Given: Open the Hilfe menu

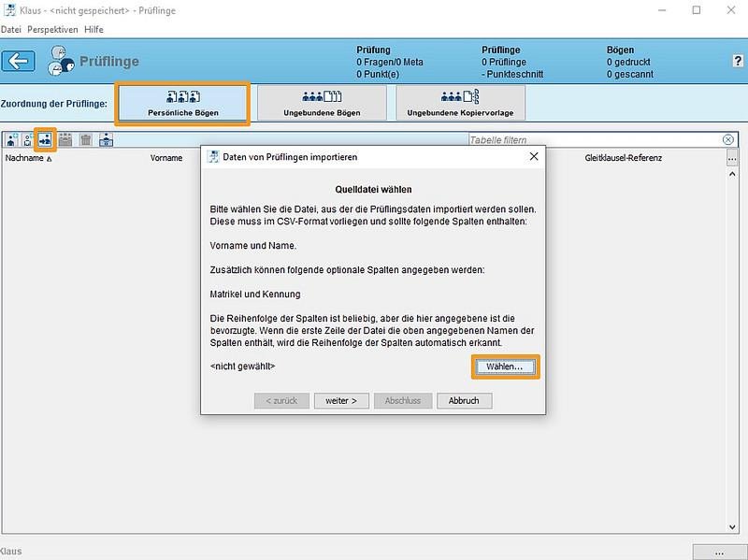Looking at the screenshot, I should click(93, 30).
